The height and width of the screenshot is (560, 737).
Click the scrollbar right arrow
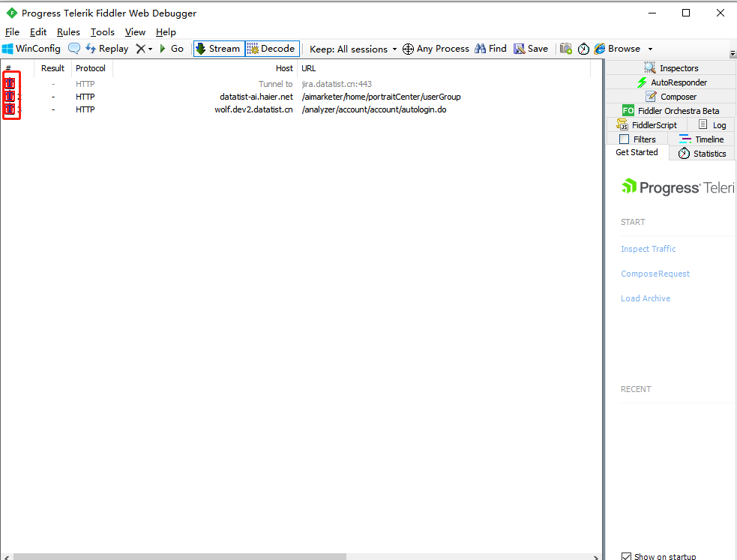[596, 557]
